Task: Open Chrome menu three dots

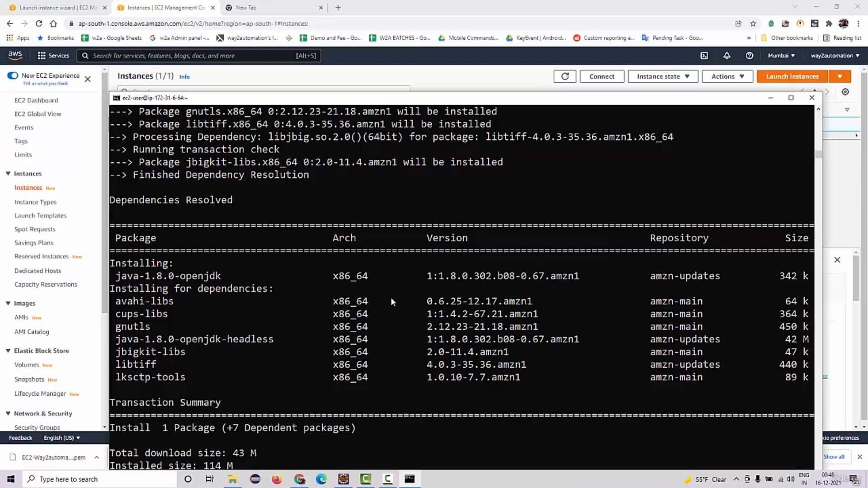Action: [x=858, y=23]
